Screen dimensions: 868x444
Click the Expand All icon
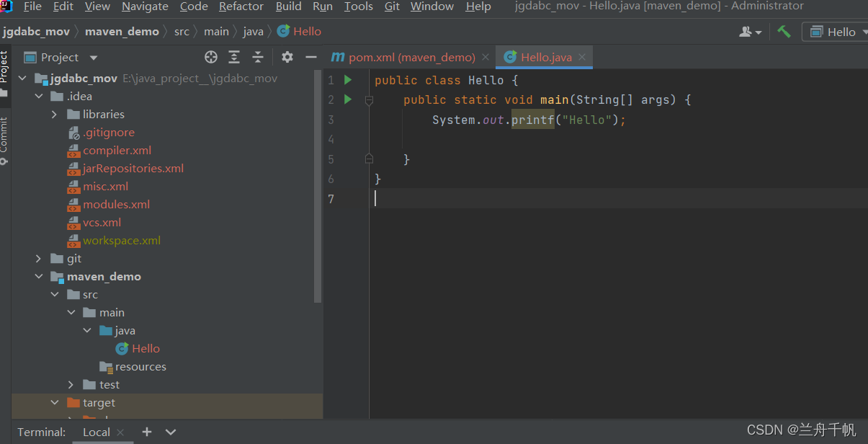[x=234, y=57]
